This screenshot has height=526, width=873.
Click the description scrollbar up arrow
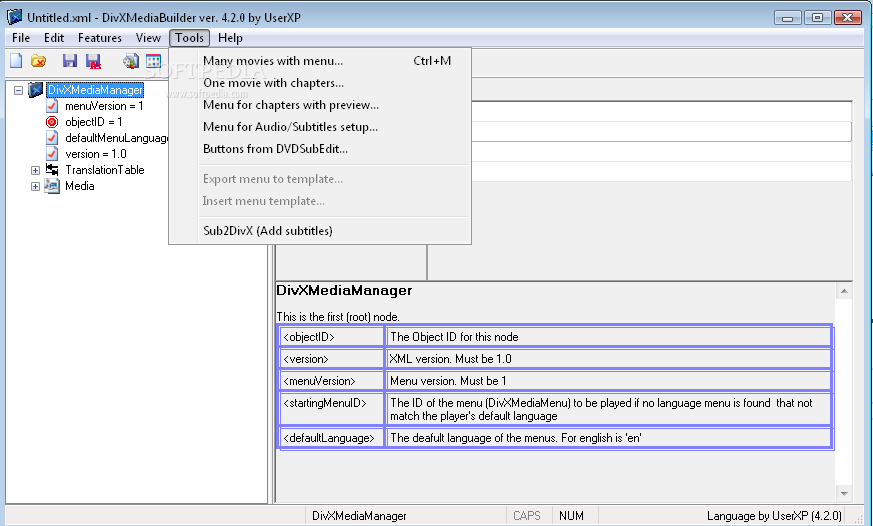click(844, 291)
